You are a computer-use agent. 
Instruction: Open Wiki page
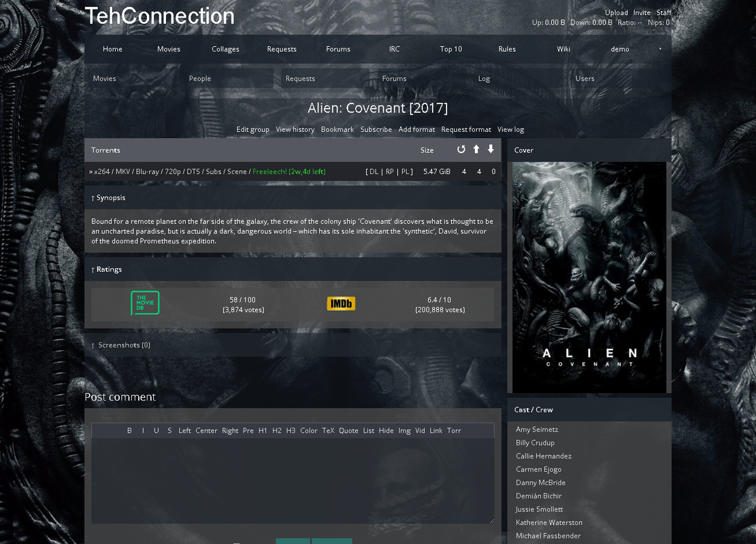click(563, 49)
